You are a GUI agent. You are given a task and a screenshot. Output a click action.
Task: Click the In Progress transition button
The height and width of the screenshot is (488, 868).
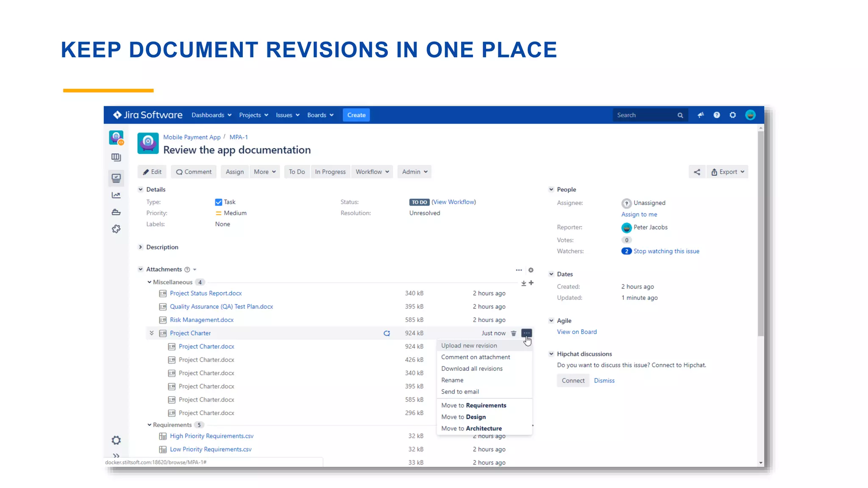coord(330,172)
